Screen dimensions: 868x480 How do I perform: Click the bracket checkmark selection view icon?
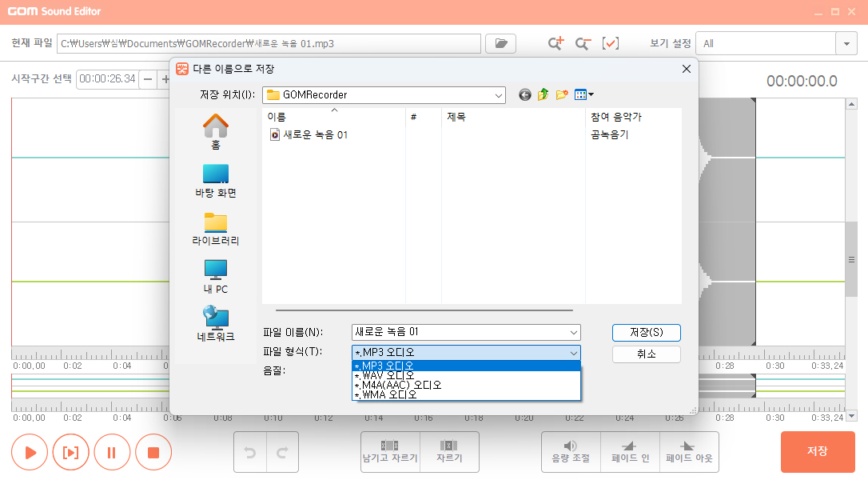[610, 43]
